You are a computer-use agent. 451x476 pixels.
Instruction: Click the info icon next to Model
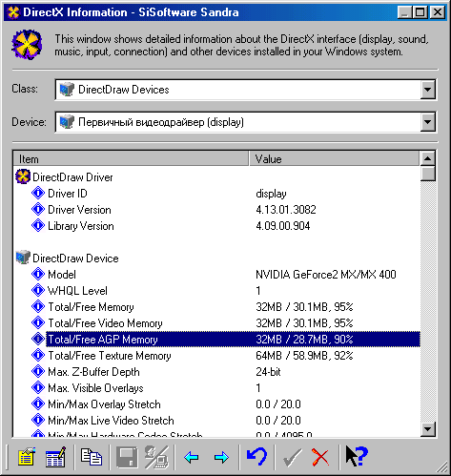point(38,274)
